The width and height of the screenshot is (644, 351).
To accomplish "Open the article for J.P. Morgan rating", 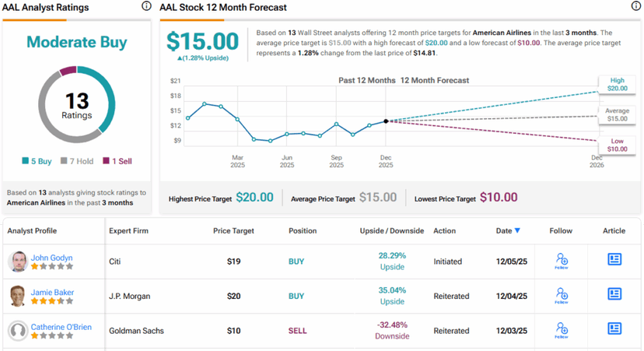I will tap(614, 294).
